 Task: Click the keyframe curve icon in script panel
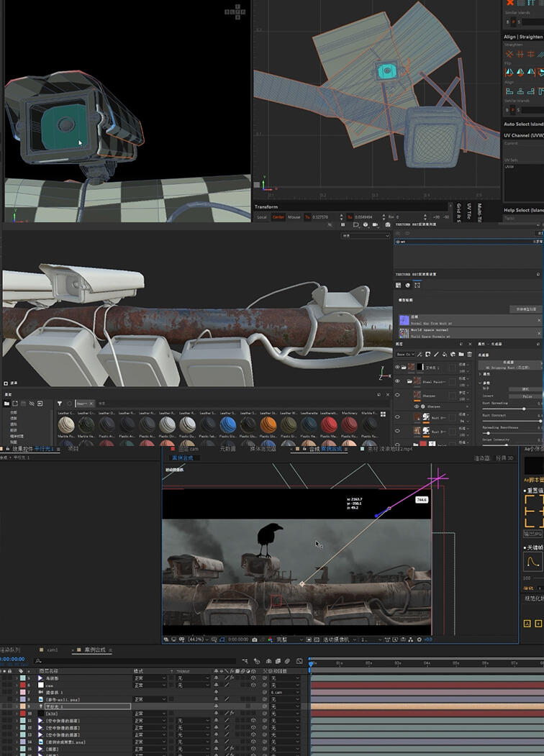[x=532, y=562]
